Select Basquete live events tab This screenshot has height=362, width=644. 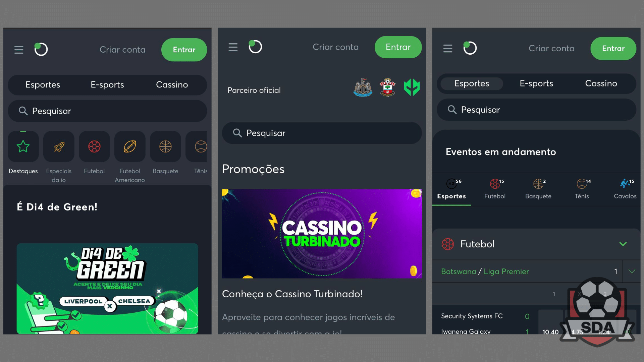point(538,189)
